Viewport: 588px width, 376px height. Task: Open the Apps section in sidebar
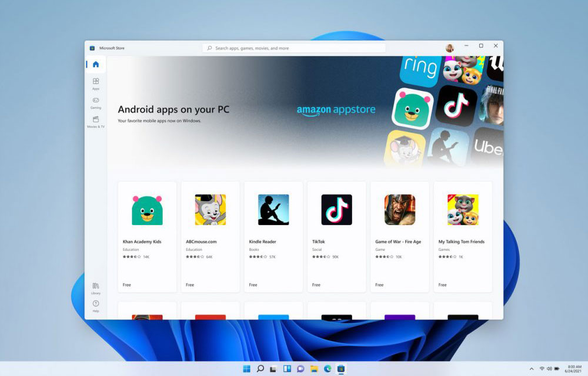coord(96,83)
